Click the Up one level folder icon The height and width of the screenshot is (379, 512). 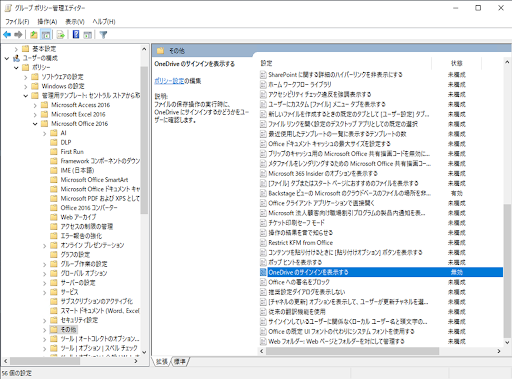coord(34,34)
